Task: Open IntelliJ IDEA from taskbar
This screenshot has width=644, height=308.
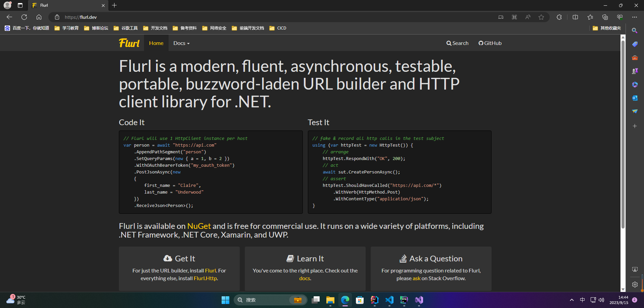Action: 375,300
